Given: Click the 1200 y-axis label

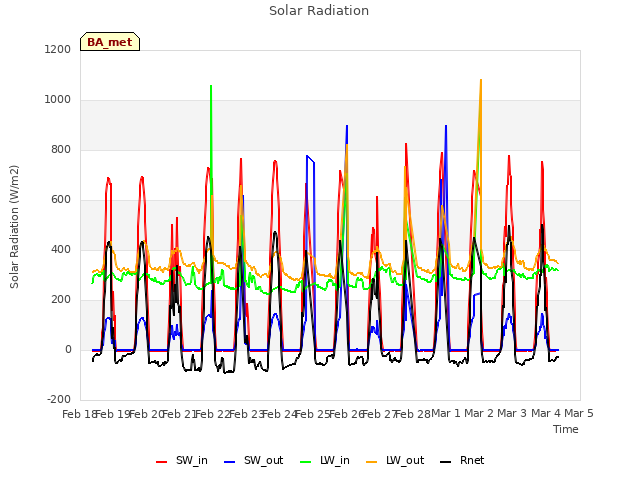Looking at the screenshot, I should point(58,49).
